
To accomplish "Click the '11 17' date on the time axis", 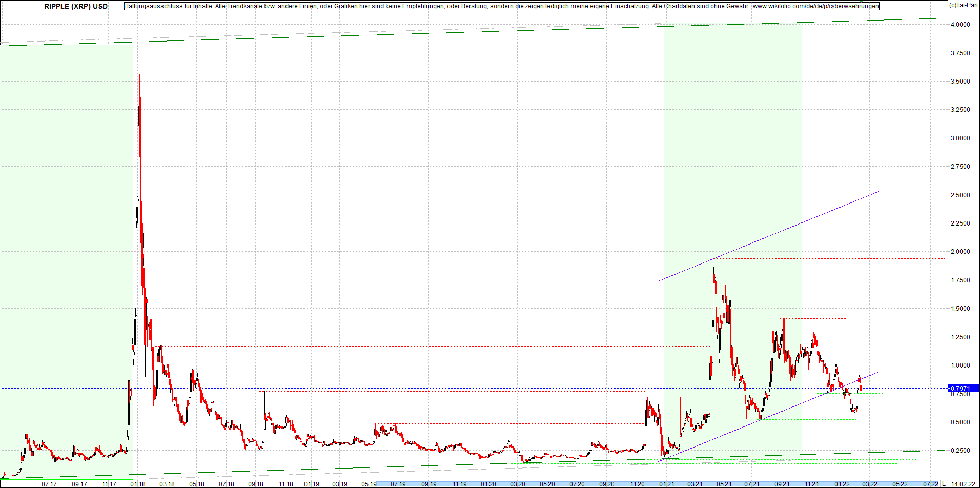I will pyautogui.click(x=109, y=484).
